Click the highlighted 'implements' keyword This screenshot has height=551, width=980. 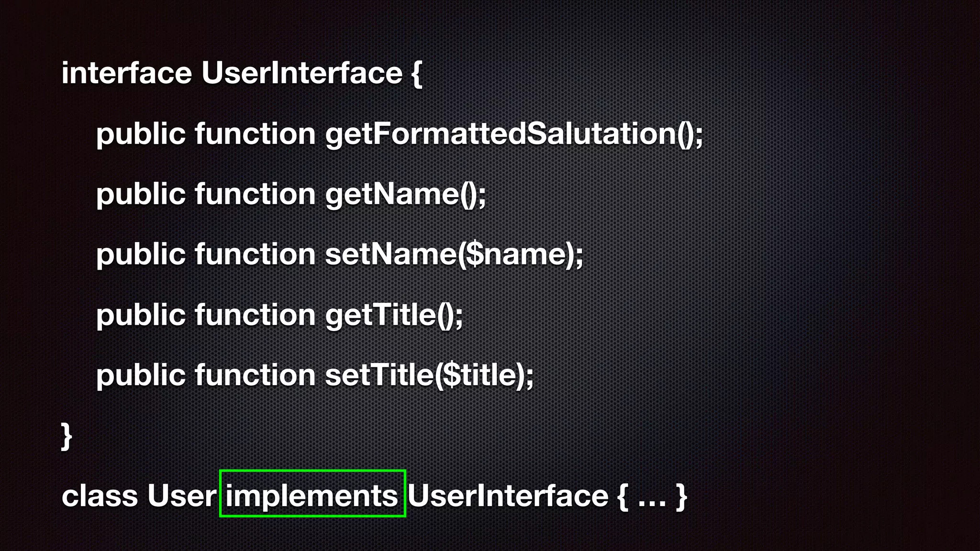(x=312, y=496)
